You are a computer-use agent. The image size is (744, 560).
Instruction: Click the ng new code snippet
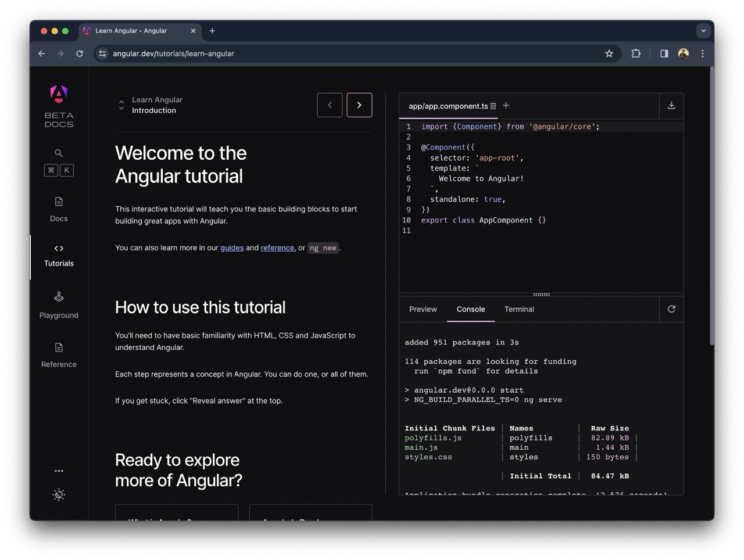323,248
